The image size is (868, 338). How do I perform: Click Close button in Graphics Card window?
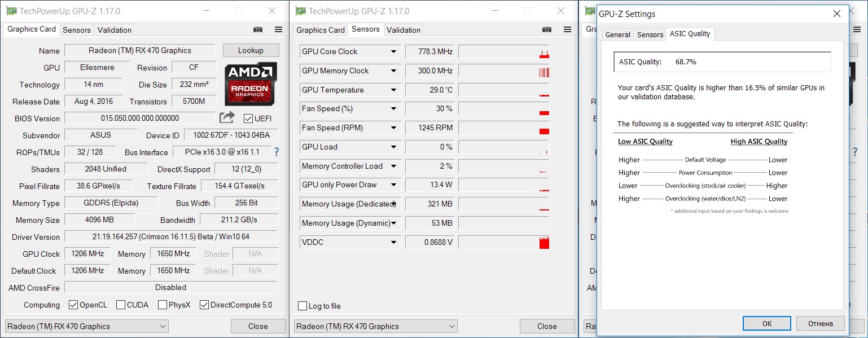258,326
